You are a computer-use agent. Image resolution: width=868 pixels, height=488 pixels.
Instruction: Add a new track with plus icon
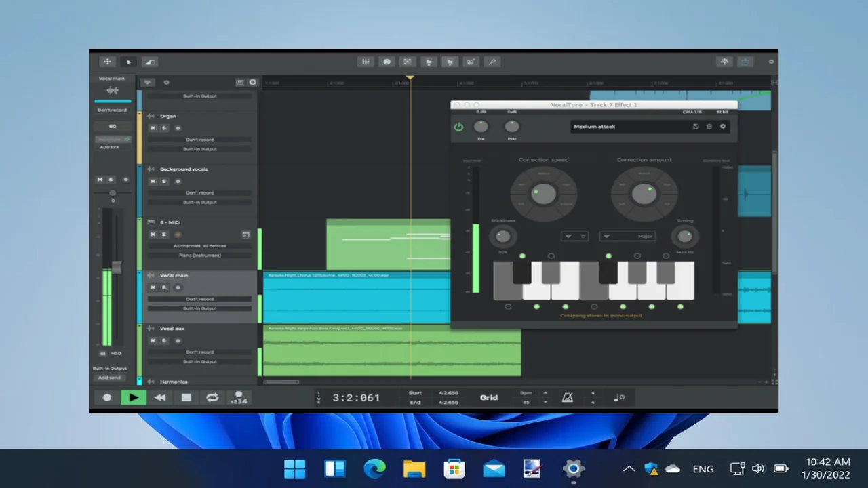point(253,82)
